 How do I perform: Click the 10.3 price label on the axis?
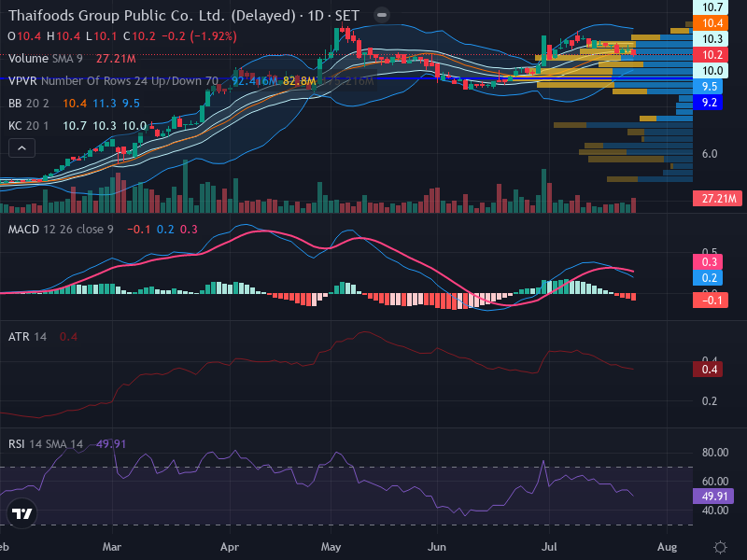point(711,39)
